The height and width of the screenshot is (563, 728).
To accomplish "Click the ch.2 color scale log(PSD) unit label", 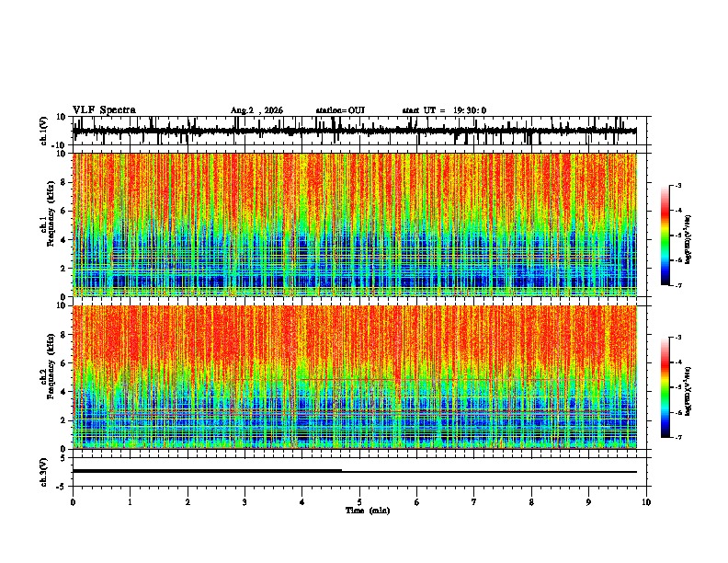I will [x=688, y=391].
